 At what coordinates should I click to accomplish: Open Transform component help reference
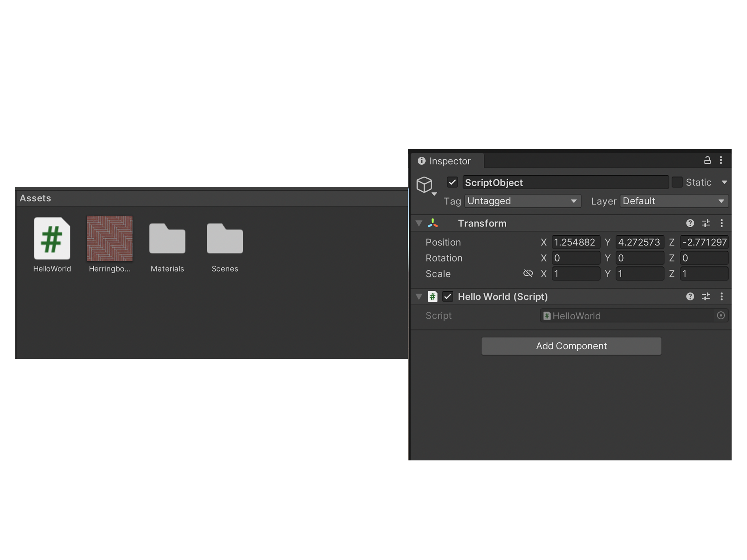click(x=690, y=223)
